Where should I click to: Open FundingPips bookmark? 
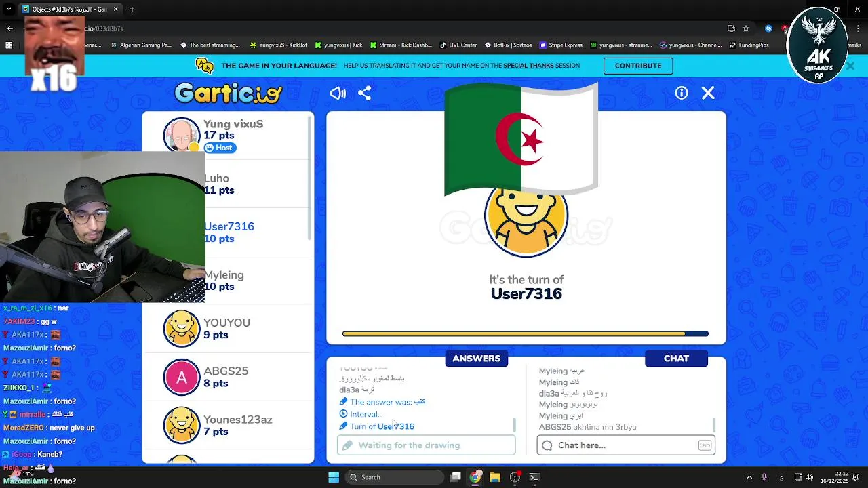coord(749,45)
